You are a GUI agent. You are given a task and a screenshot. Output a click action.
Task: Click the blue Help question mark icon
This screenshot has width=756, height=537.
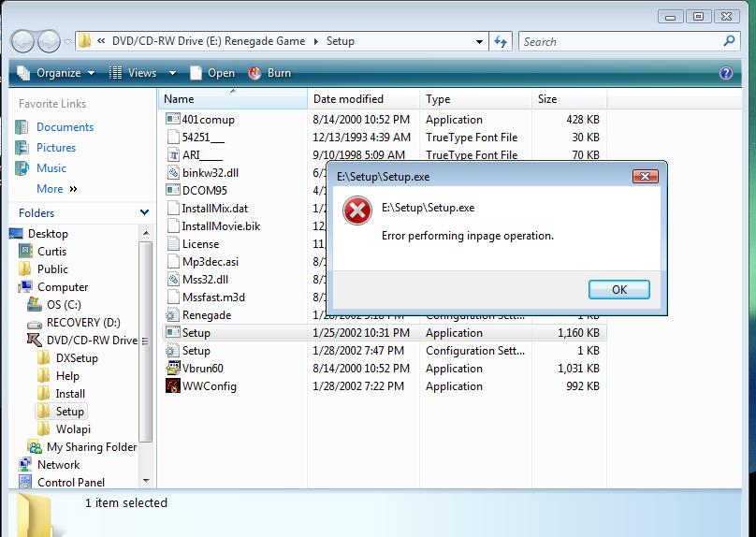pyautogui.click(x=725, y=73)
